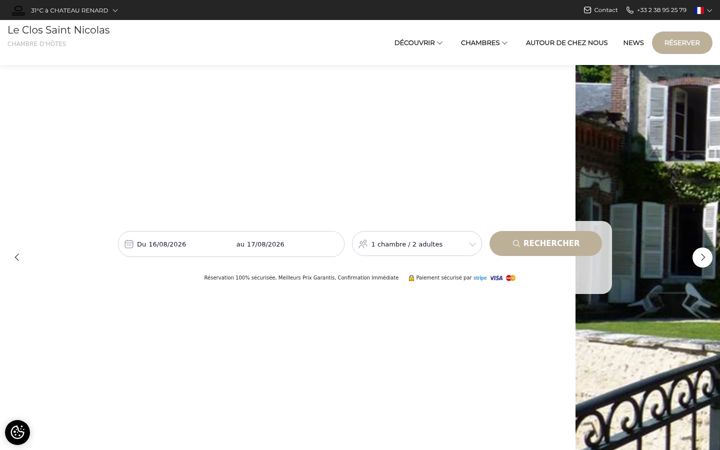Expand the Chateau Renard weather dropdown

[115, 10]
